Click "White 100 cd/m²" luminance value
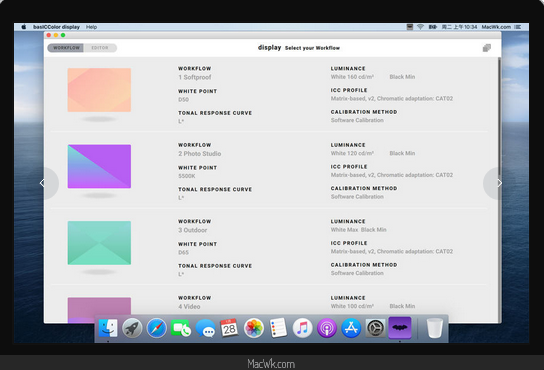544x370 pixels. [352, 306]
